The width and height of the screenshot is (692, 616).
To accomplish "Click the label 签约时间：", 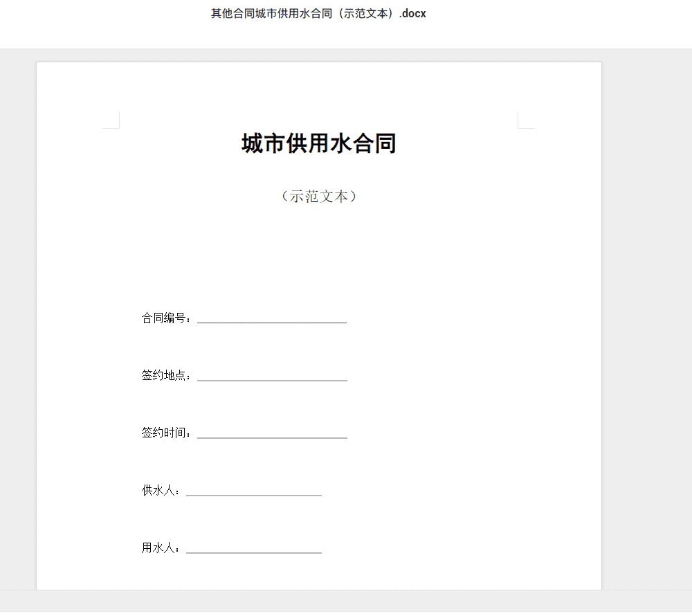I will 166,433.
